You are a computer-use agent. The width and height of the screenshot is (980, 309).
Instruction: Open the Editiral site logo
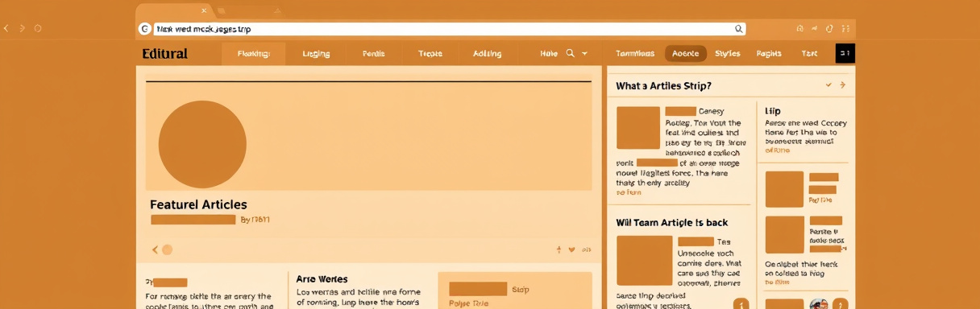click(x=164, y=54)
